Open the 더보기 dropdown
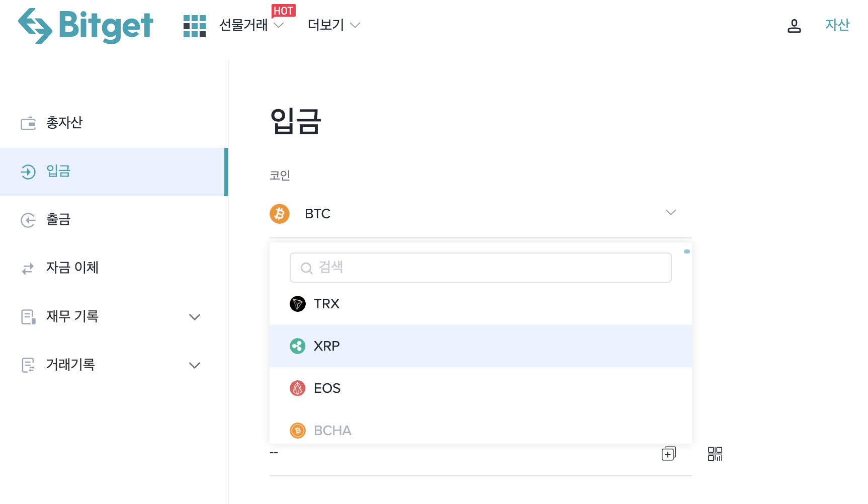Viewport: 868px width, 504px height. [333, 25]
